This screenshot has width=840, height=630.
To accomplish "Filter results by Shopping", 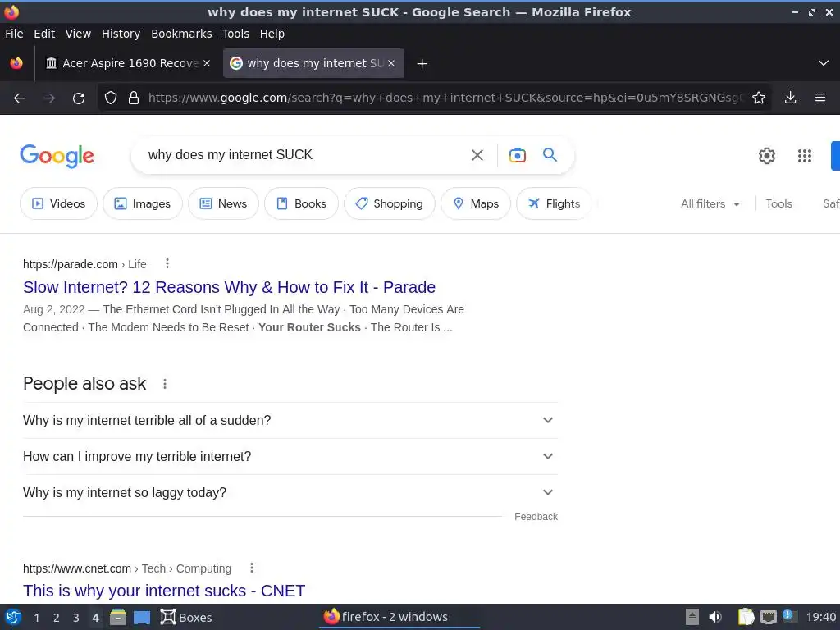I will pyautogui.click(x=390, y=203).
